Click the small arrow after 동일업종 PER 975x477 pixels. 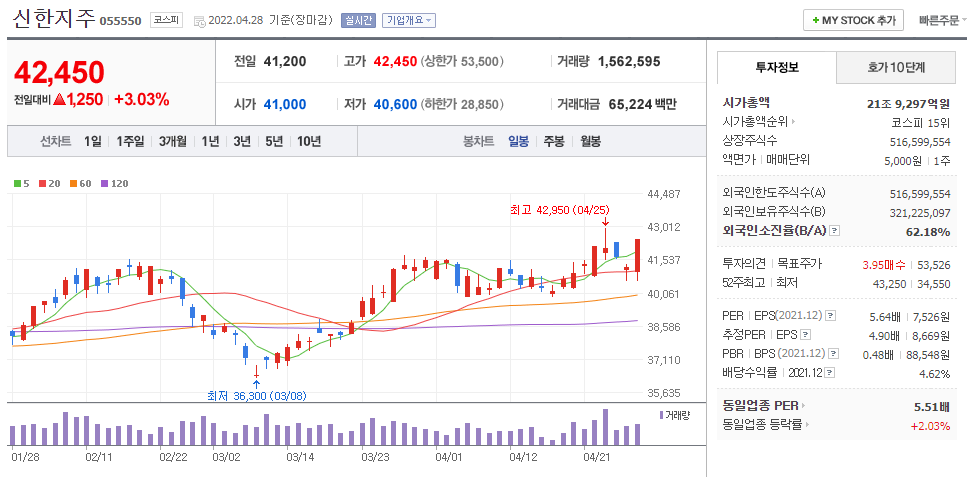(803, 406)
